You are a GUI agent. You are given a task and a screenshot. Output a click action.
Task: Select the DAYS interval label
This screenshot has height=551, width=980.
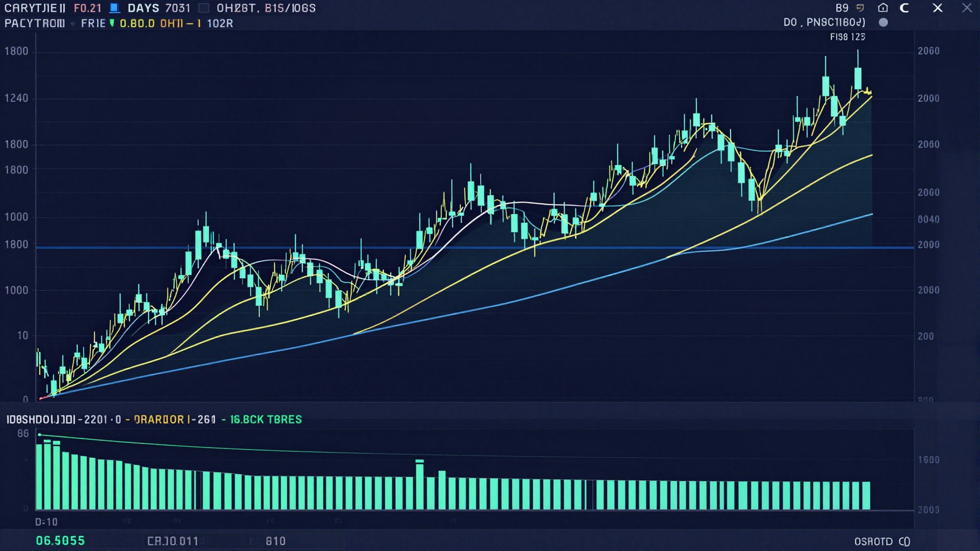click(x=143, y=8)
